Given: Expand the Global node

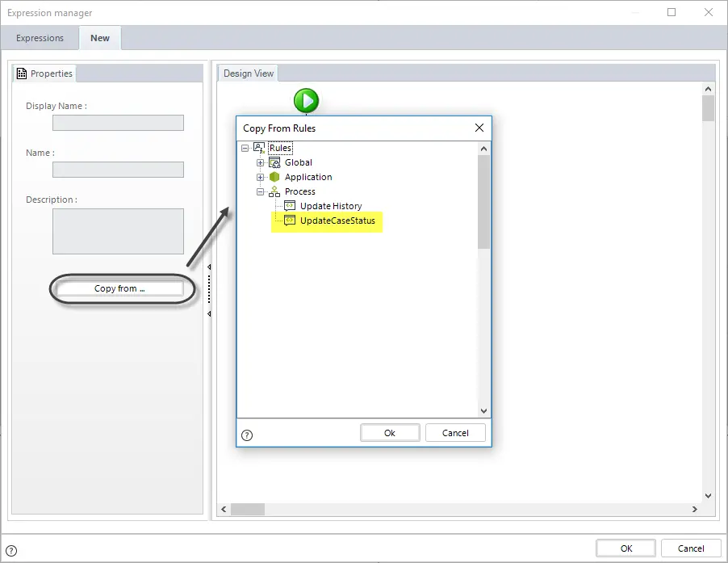Looking at the screenshot, I should pyautogui.click(x=260, y=162).
